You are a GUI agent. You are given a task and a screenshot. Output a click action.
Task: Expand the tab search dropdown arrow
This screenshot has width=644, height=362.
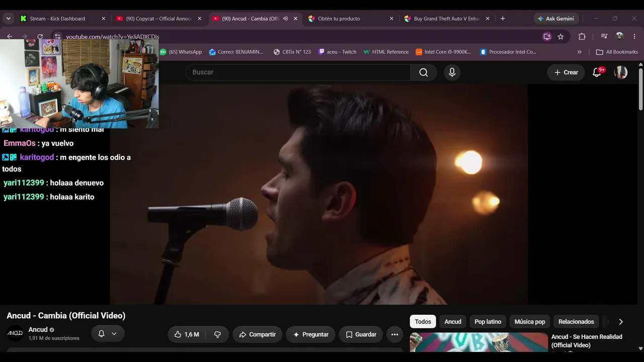8,19
